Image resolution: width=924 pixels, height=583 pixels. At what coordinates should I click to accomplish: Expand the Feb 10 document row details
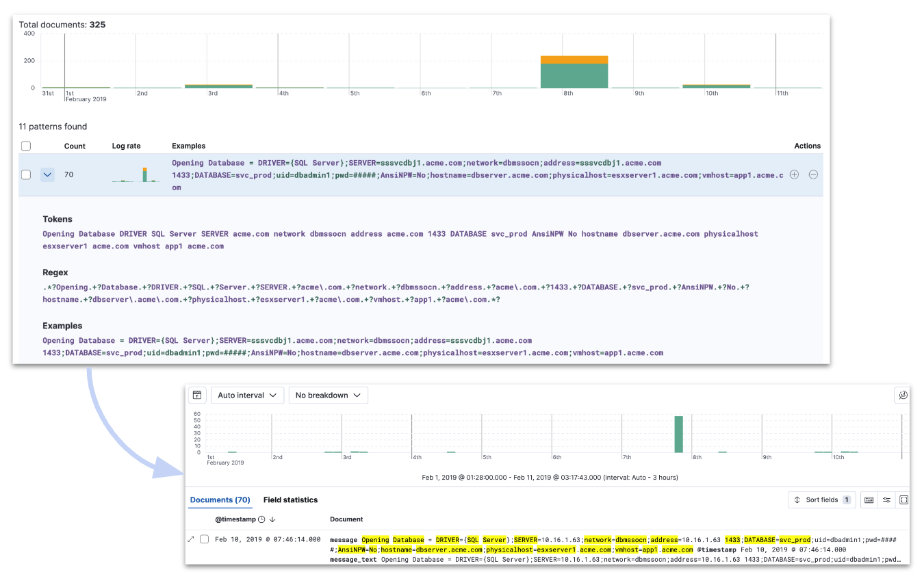191,539
